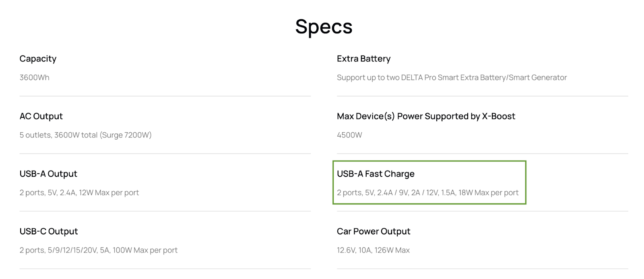This screenshot has height=279, width=644.
Task: Click the 4500W X-Boost value
Action: point(349,135)
